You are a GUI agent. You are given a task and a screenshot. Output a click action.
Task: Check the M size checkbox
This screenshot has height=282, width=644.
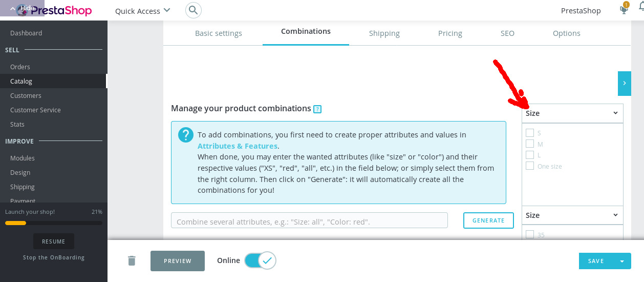click(530, 144)
